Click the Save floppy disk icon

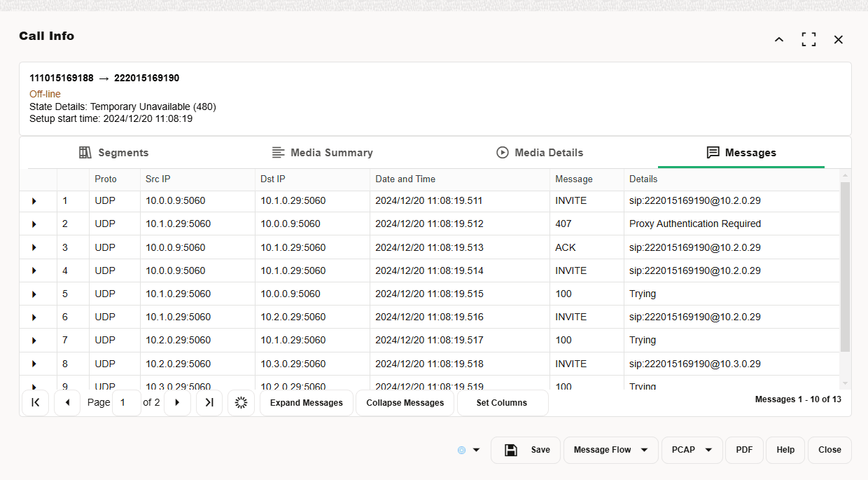click(510, 450)
